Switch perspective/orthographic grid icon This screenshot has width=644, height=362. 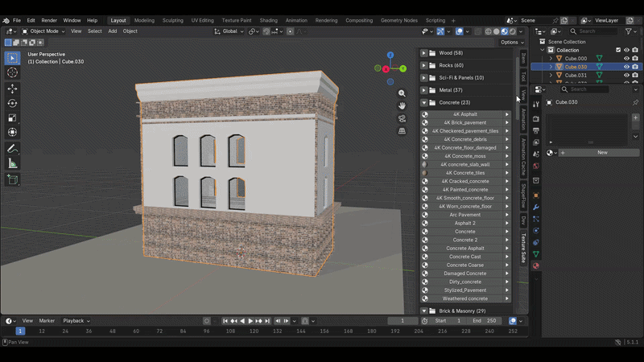pyautogui.click(x=402, y=131)
